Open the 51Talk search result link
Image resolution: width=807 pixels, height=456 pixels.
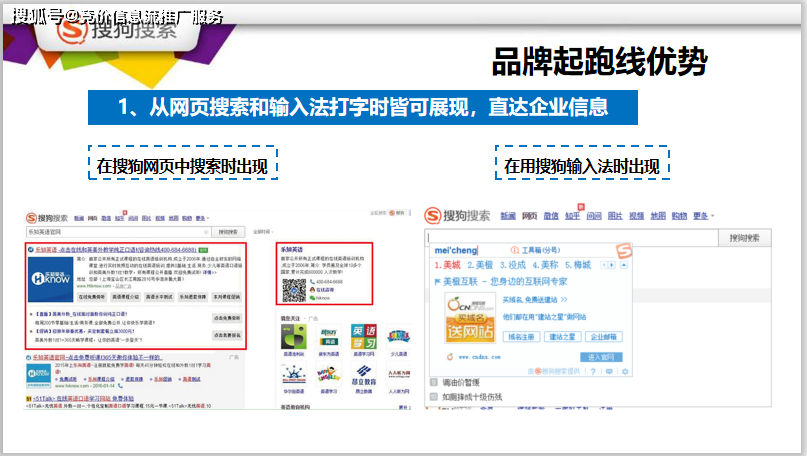[83, 398]
